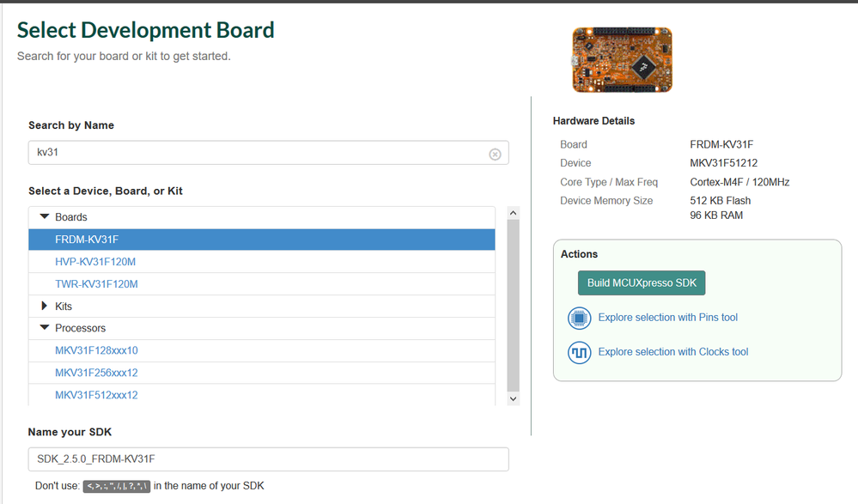Click Build MCUXpresso SDK button
Image resolution: width=858 pixels, height=504 pixels.
642,282
